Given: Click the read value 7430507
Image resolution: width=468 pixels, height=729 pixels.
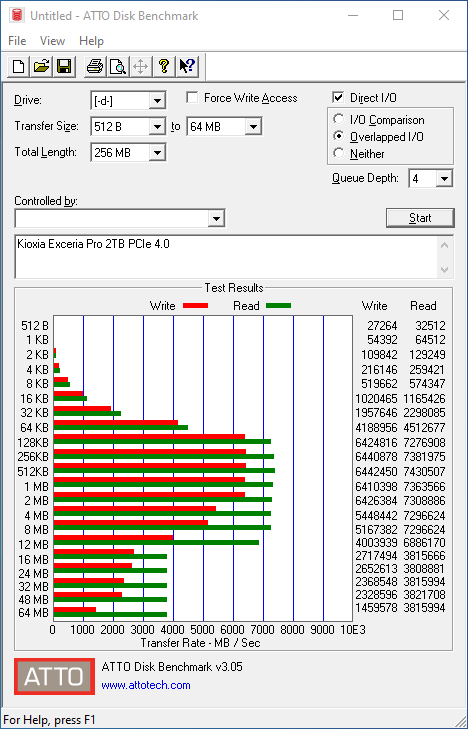Looking at the screenshot, I should point(425,471).
